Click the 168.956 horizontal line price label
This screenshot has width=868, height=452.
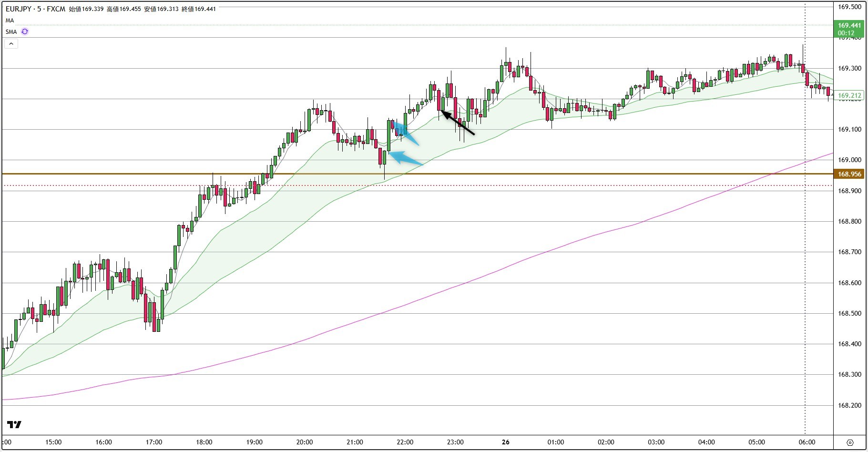click(x=849, y=174)
